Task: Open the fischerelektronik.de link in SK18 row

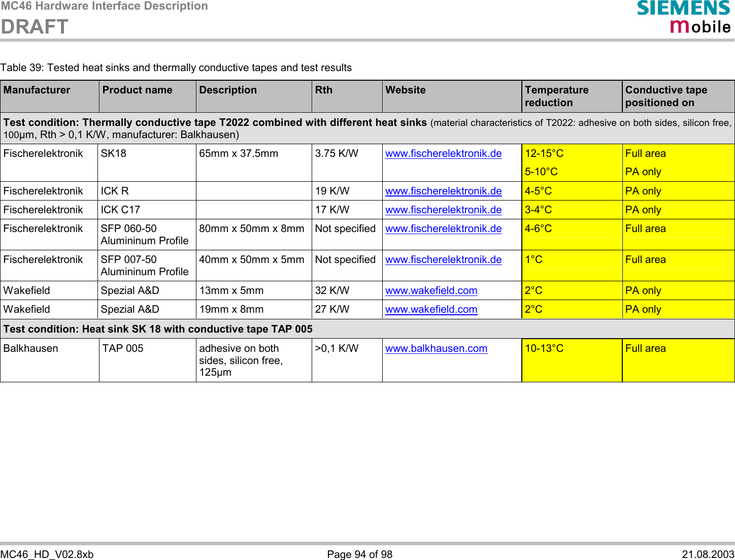Action: click(x=443, y=153)
